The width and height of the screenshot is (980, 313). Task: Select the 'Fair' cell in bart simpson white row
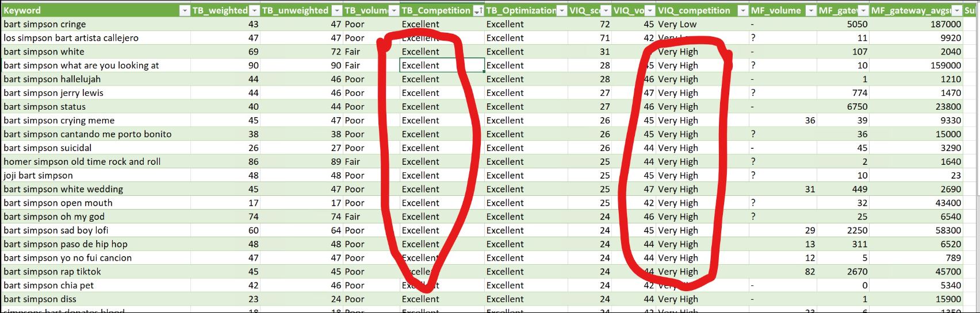coord(372,52)
